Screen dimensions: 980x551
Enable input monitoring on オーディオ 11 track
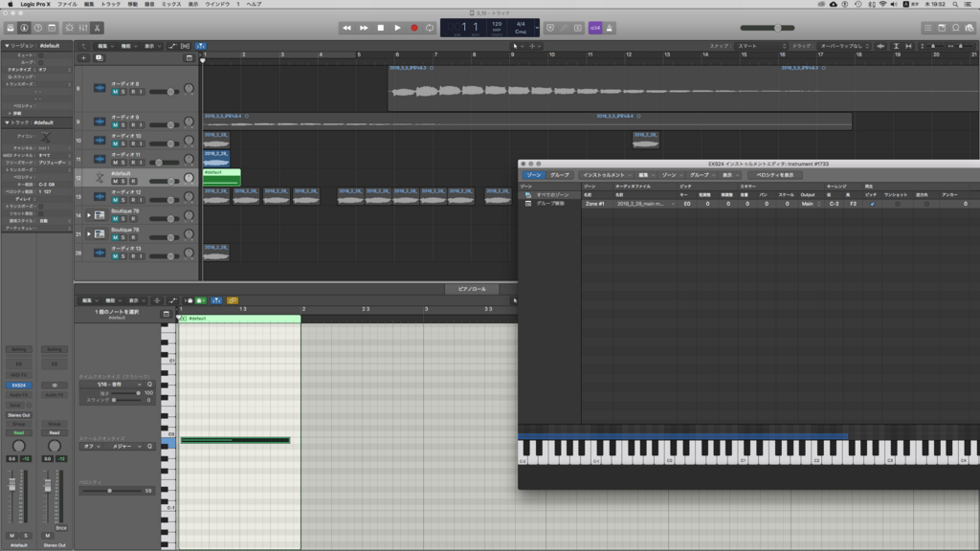141,163
